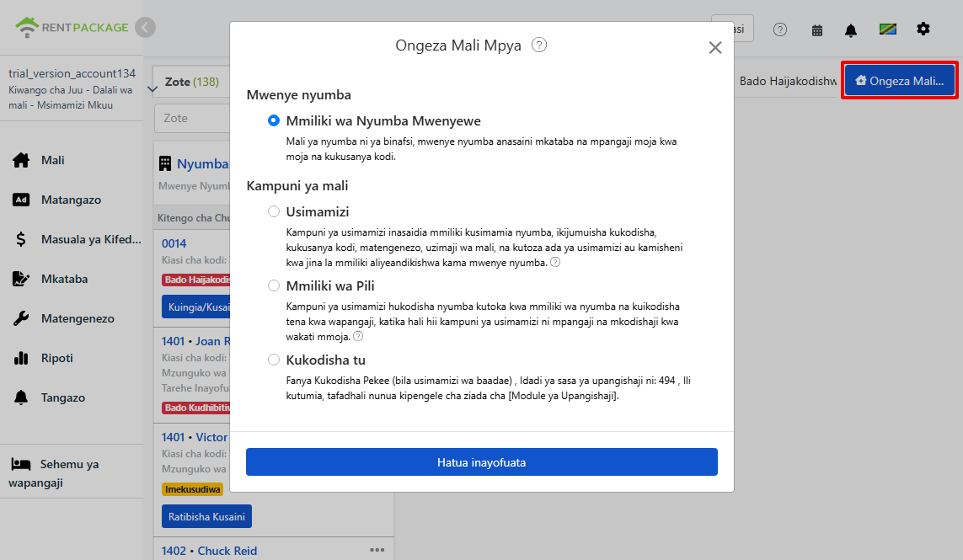This screenshot has width=963, height=560.
Task: Switch to the Zote (138) tab
Action: [x=191, y=82]
